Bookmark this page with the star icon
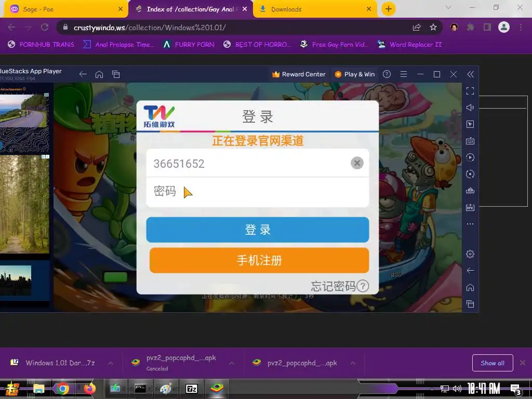This screenshot has width=532, height=399. tap(433, 28)
